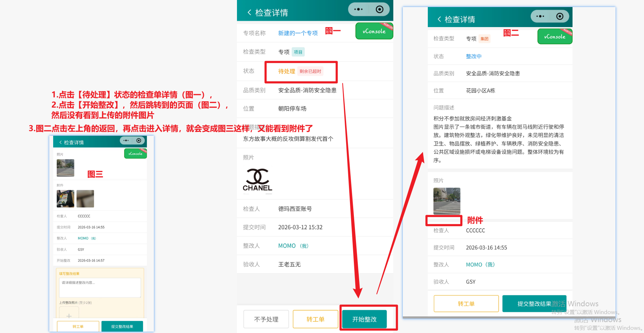
Task: Tap back arrow on the 图一 detail header
Action: tap(249, 13)
